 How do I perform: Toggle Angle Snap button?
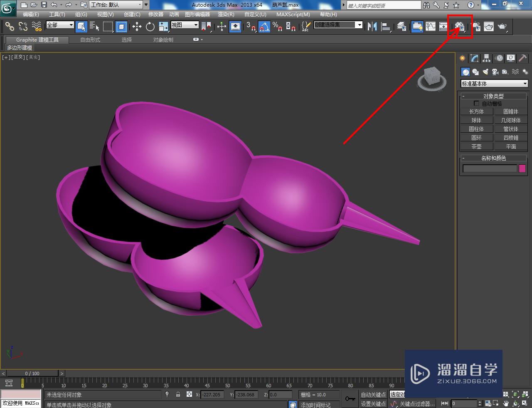(264, 27)
